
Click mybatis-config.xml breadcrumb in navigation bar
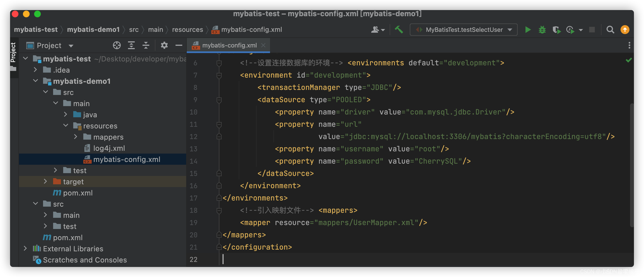tap(247, 30)
